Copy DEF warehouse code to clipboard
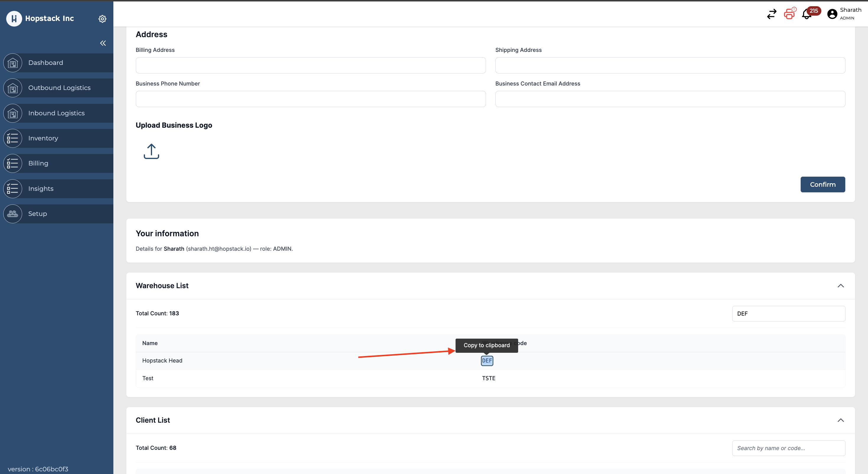The image size is (868, 474). 487,360
